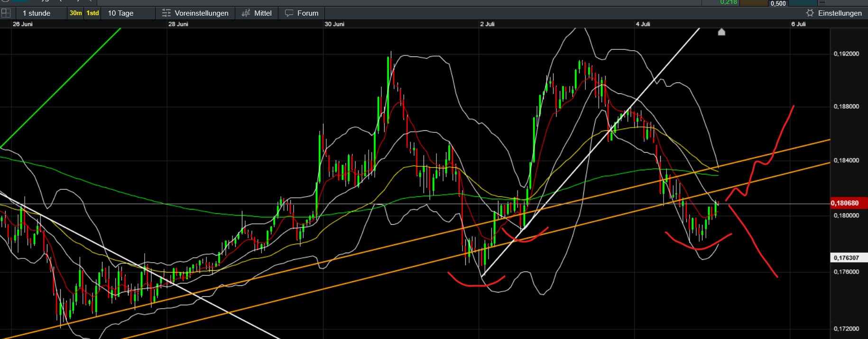This screenshot has width=868, height=339.
Task: Open Voreinstellungen presets menu
Action: tap(195, 13)
